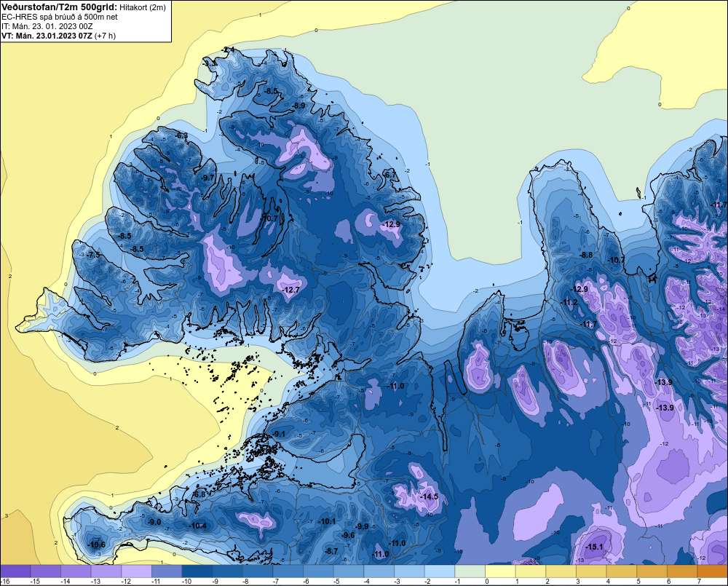The image size is (728, 586).
Task: Click the -6.7 station value
Action: 390,175
